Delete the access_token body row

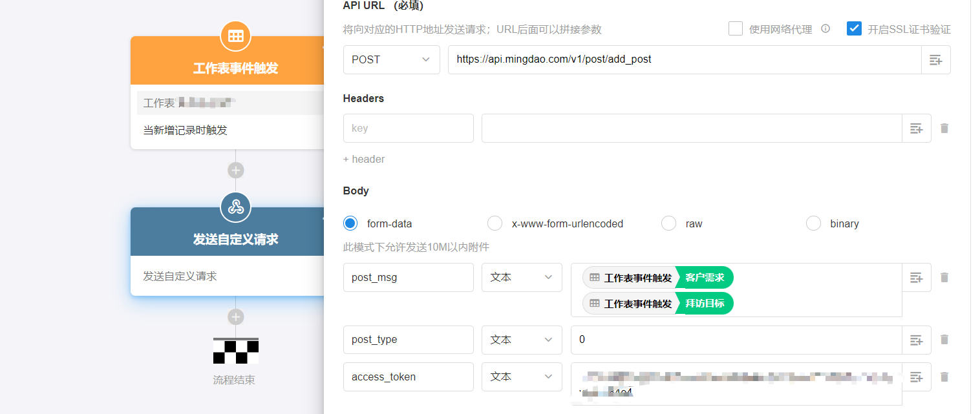[944, 377]
